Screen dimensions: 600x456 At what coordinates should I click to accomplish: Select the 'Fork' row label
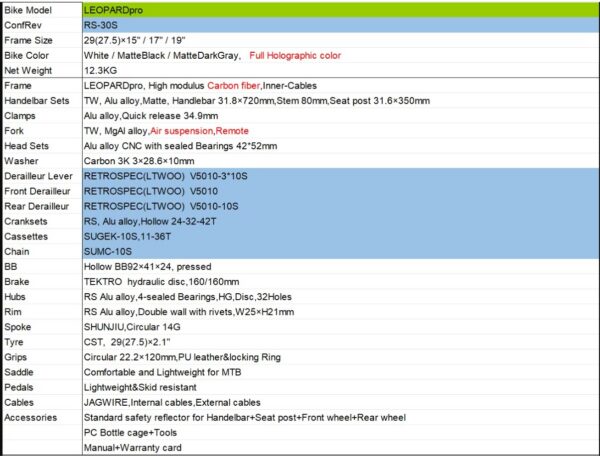[14, 131]
